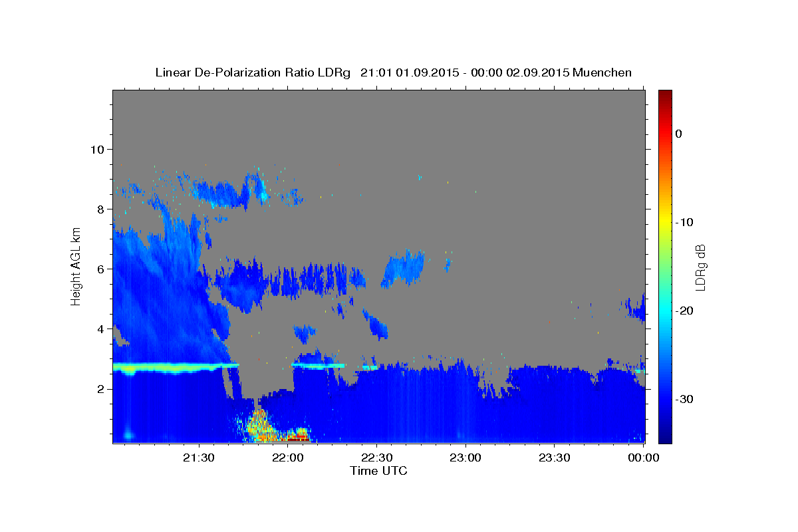The image size is (798, 532).
Task: Click the height tick label 8
Action: (x=101, y=209)
